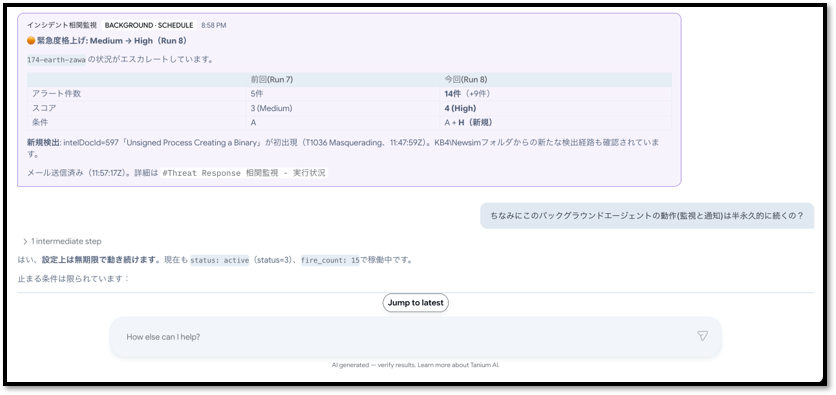Click the 緊急度格上げ: Medium → High heading

[x=111, y=41]
